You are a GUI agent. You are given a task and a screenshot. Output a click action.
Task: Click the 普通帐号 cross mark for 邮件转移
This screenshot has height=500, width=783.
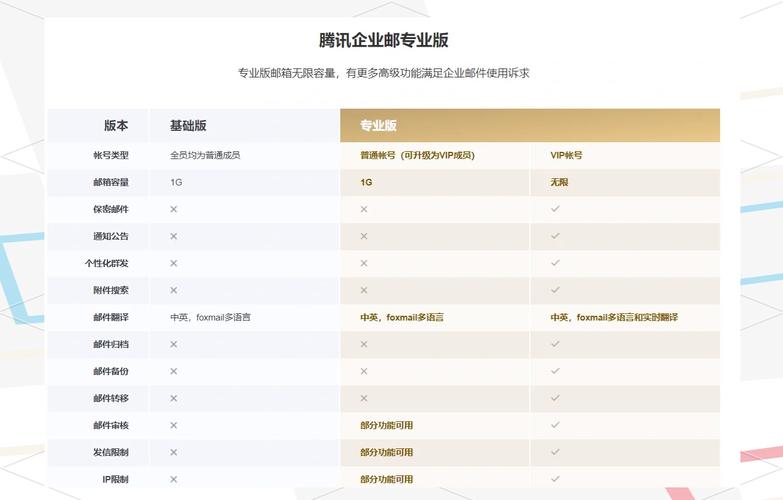364,398
